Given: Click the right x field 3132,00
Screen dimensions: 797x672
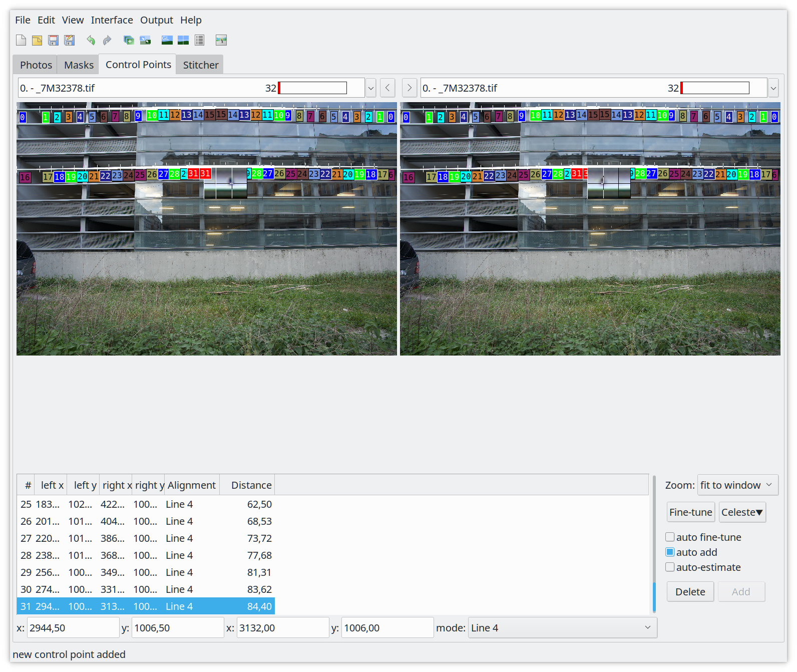Looking at the screenshot, I should click(283, 627).
